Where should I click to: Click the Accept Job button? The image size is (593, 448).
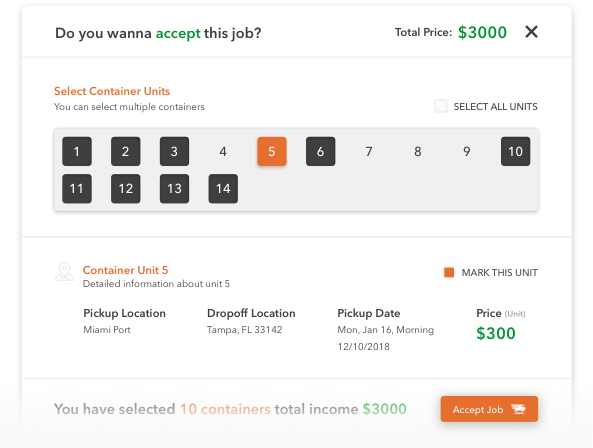point(489,409)
